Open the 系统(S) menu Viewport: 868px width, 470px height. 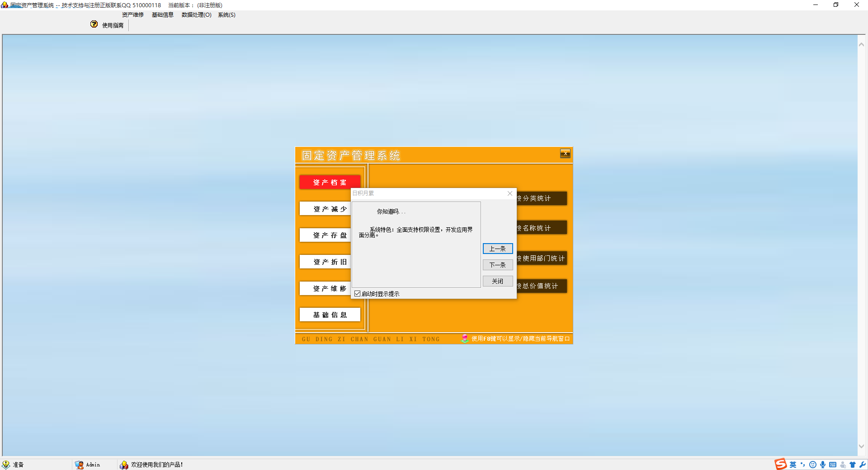pyautogui.click(x=226, y=15)
